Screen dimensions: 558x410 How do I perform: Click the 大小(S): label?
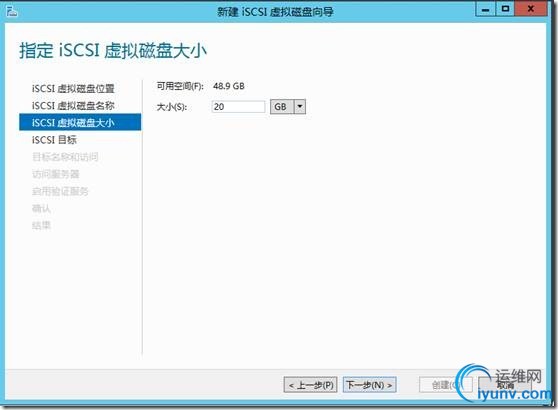click(172, 107)
